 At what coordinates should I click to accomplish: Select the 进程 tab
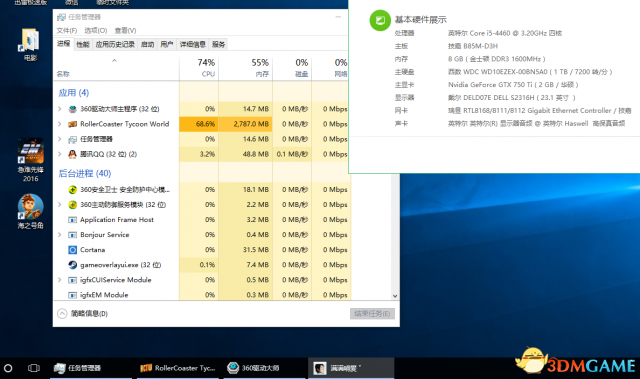coord(64,44)
